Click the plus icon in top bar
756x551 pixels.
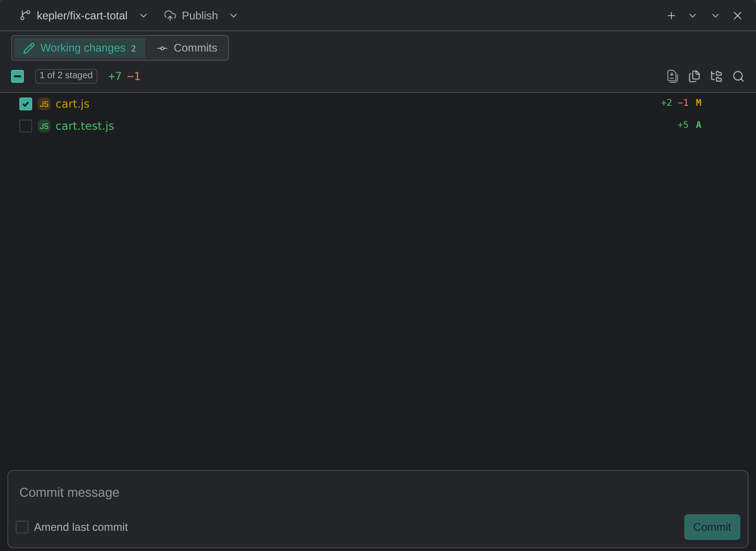pos(671,16)
